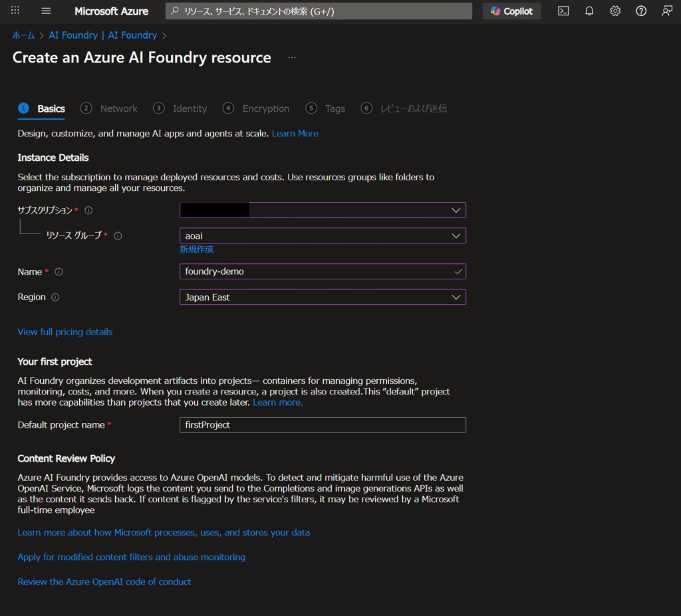The height and width of the screenshot is (616, 681).
Task: Show info tooltip for Name
Action: 59,272
